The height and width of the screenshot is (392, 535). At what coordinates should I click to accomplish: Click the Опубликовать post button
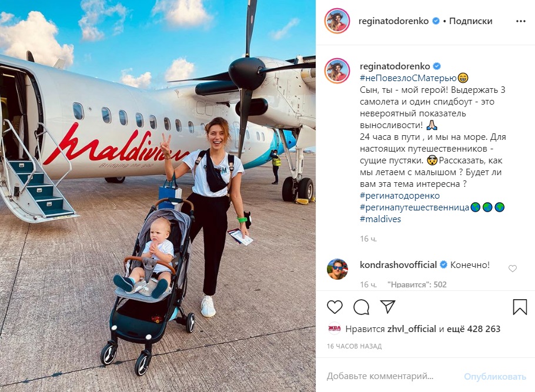pyautogui.click(x=495, y=377)
